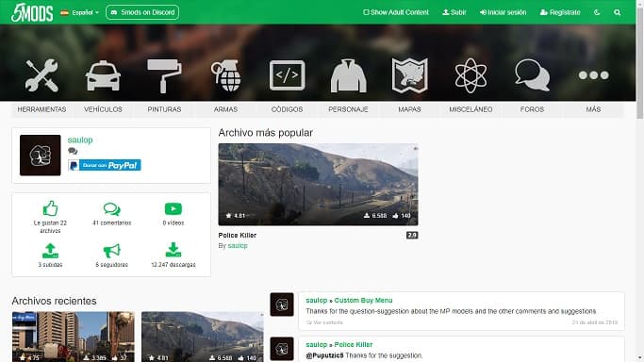Click By saulop author link
The height and width of the screenshot is (362, 644).
coord(238,245)
